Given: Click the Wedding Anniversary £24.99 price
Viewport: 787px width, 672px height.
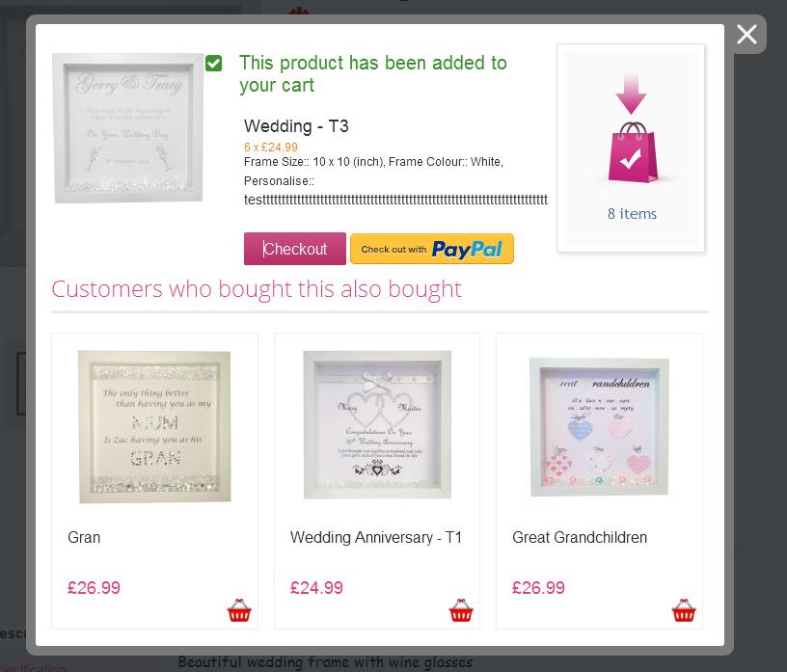Looking at the screenshot, I should pos(316,588).
